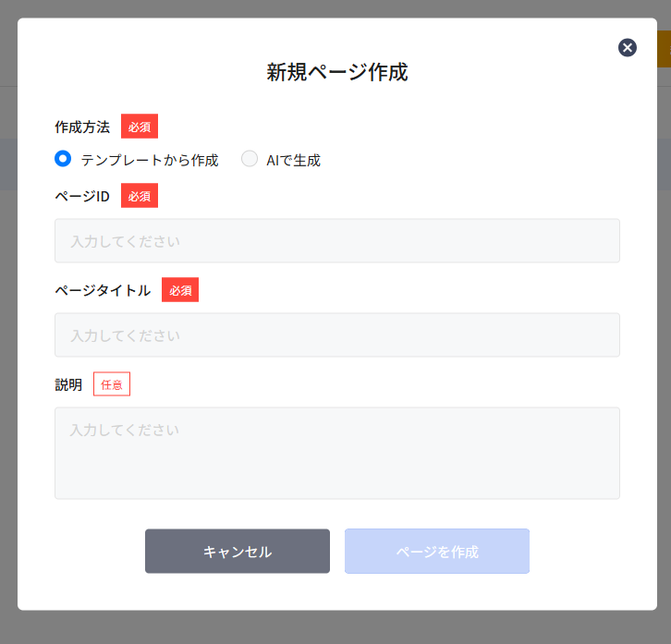
Task: Choose the AIで生成 radio option
Action: pos(250,159)
